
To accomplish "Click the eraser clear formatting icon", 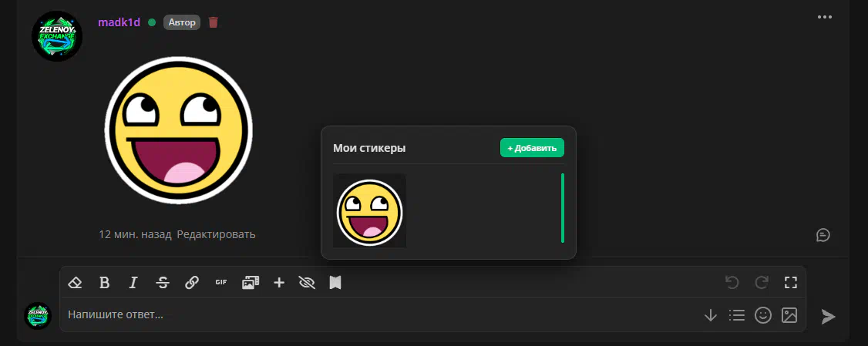I will pos(75,283).
